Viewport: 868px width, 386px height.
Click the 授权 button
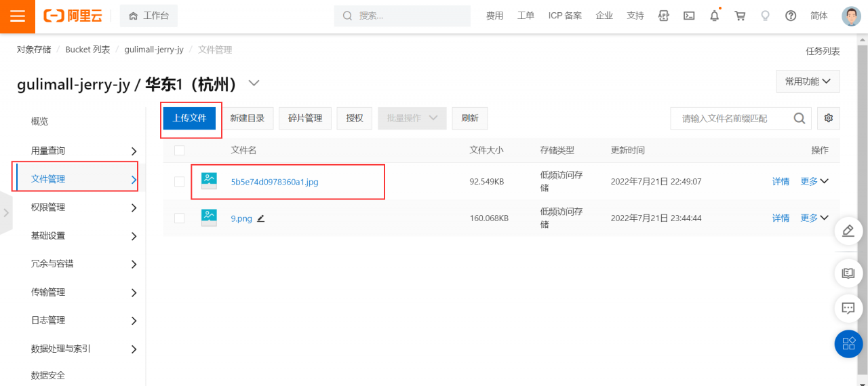pos(355,118)
